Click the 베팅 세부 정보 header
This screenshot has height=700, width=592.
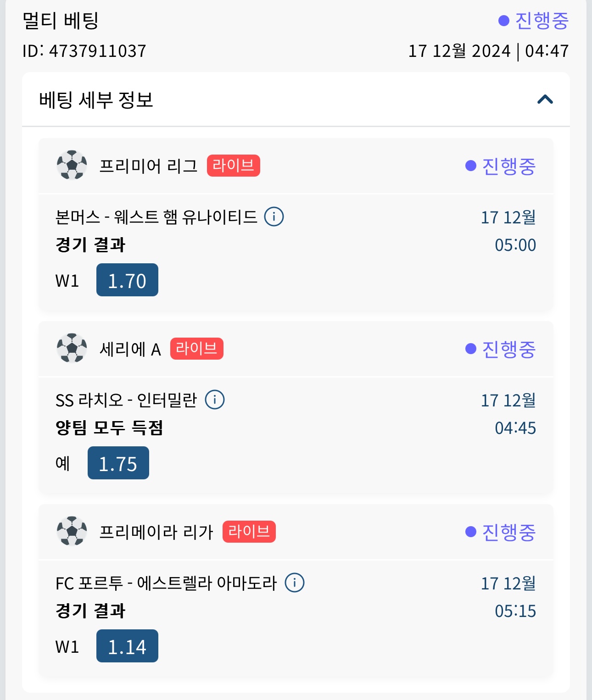pyautogui.click(x=96, y=100)
